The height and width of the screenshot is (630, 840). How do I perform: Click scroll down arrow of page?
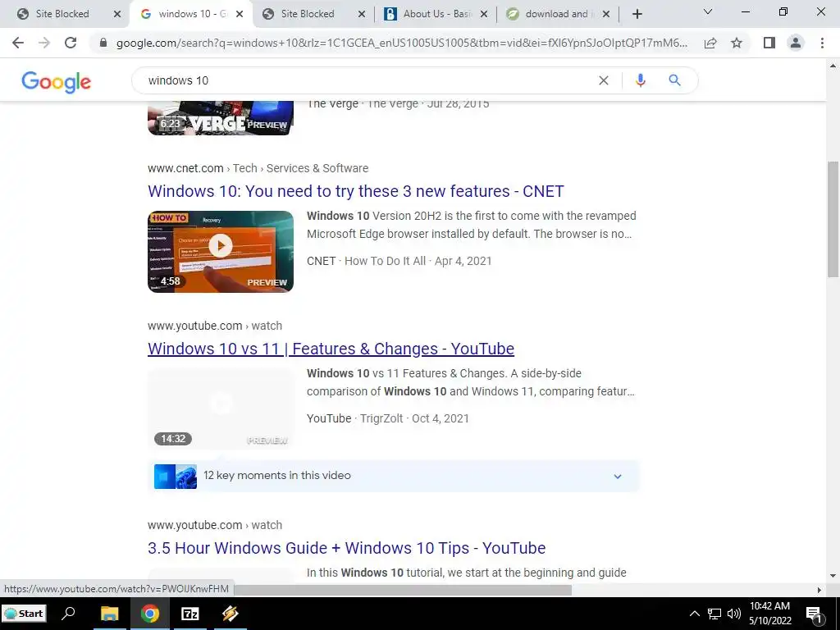pyautogui.click(x=833, y=576)
